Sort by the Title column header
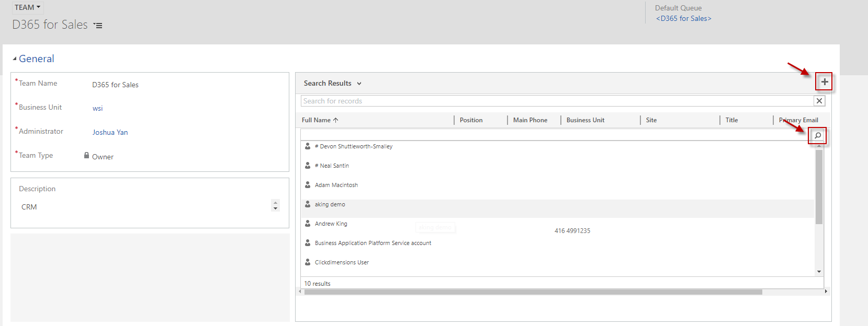Screen dimensions: 868x326 [x=731, y=120]
